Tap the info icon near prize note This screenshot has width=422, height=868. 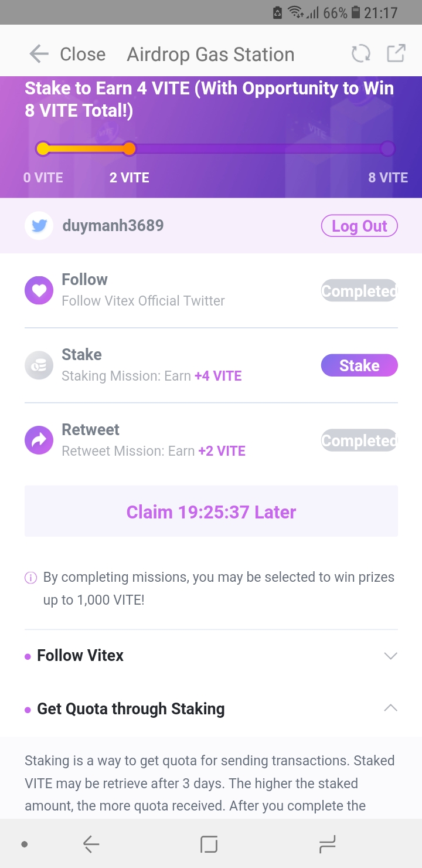click(30, 578)
